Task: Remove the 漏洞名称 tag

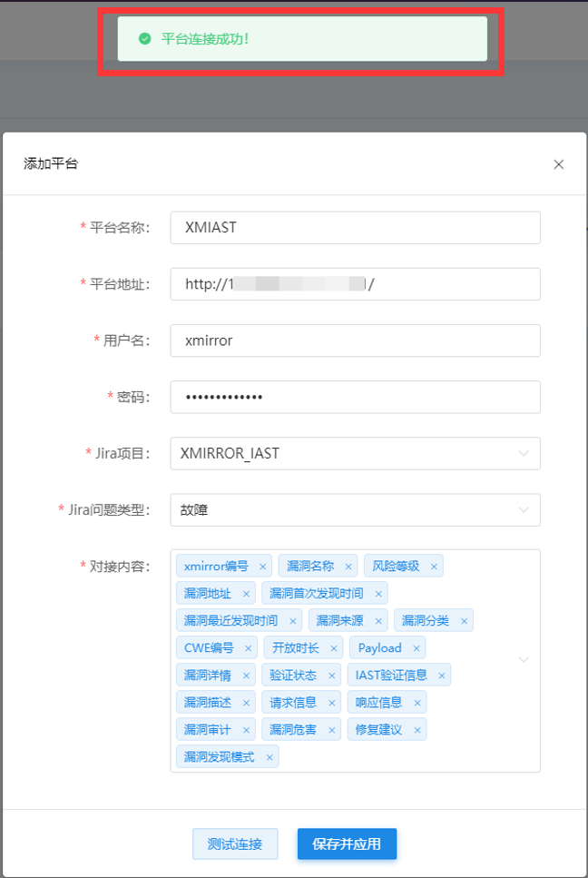Action: pyautogui.click(x=348, y=567)
